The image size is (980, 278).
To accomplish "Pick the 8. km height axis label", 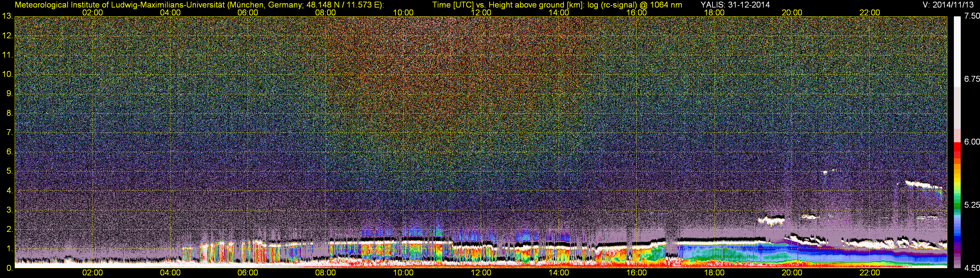I will pyautogui.click(x=9, y=113).
